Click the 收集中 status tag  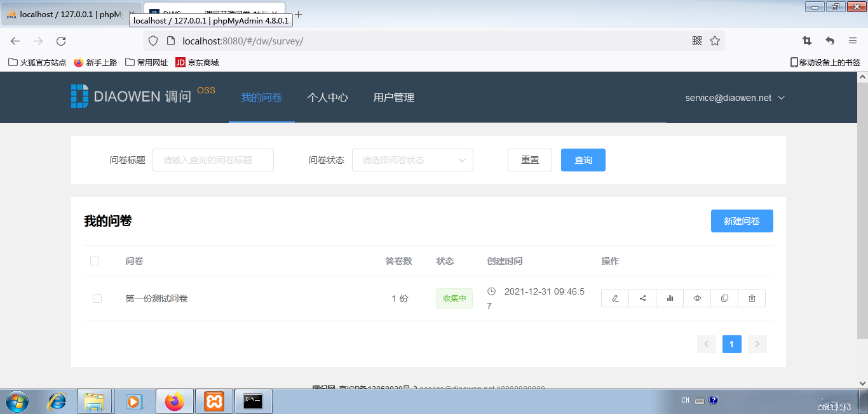[454, 298]
